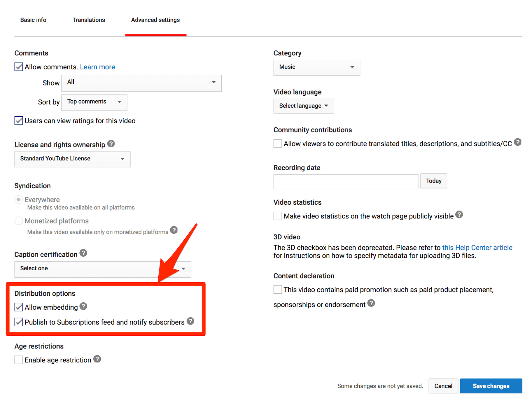Image resolution: width=532 pixels, height=403 pixels.
Task: Switch to the Translations tab
Action: 88,20
